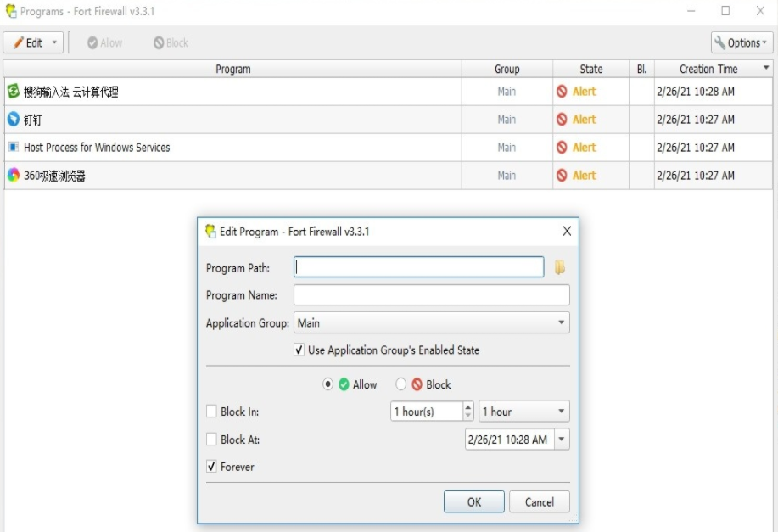Close the Edit Program dialog

click(567, 231)
